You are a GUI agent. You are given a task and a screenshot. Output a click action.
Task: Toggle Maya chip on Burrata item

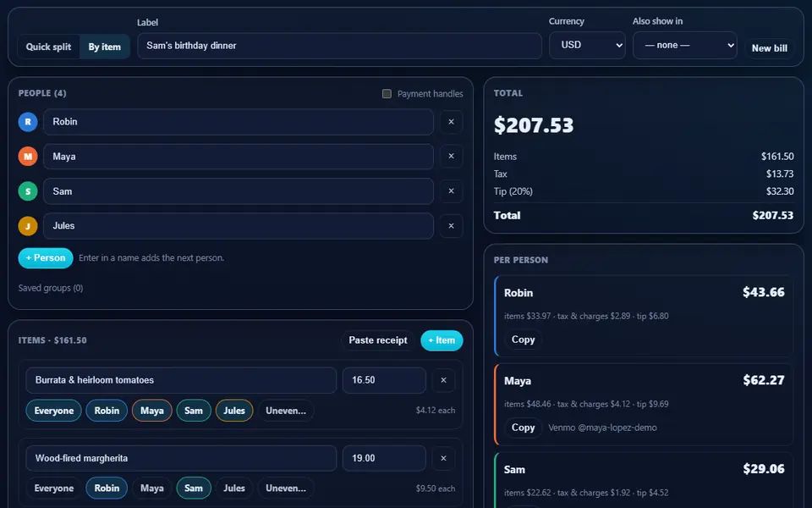151,411
